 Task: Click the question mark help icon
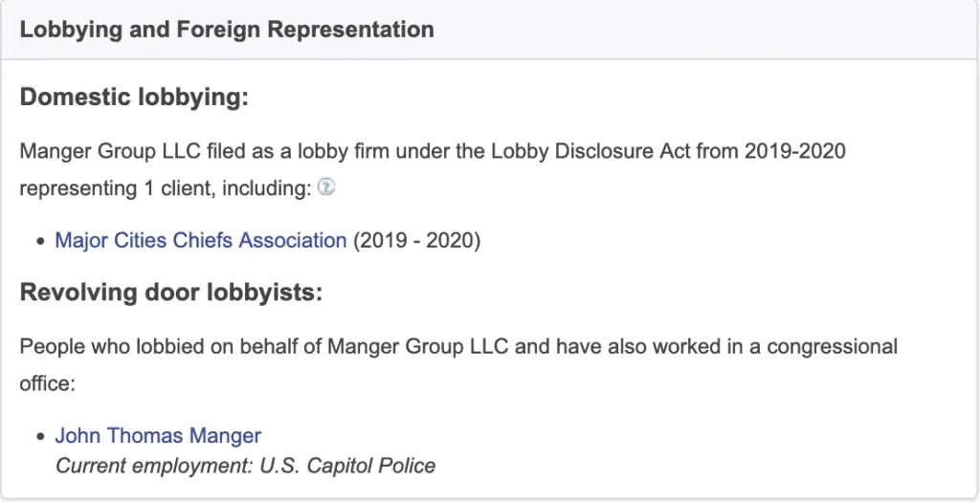click(x=325, y=186)
